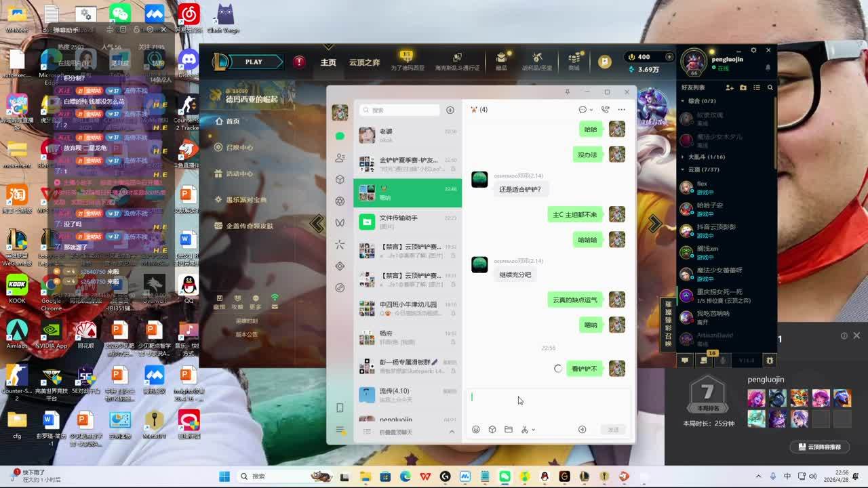Open the screenshot scissors dropdown arrow
The width and height of the screenshot is (868, 488).
pyautogui.click(x=534, y=430)
